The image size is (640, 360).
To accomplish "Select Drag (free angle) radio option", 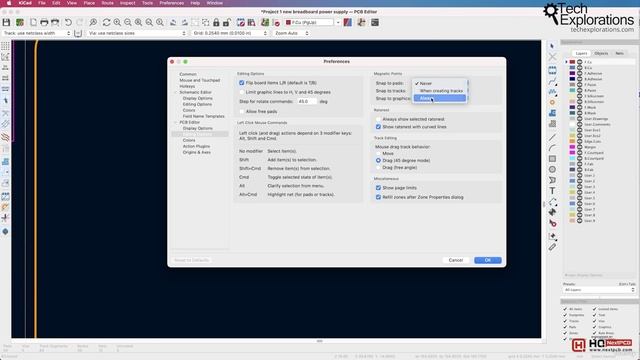I will 378,167.
